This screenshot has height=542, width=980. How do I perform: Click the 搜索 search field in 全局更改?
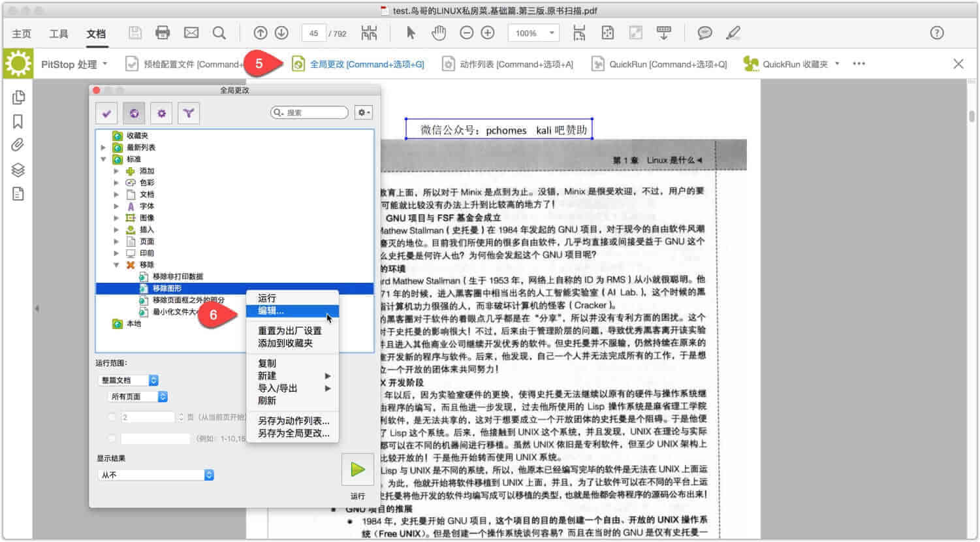(x=309, y=113)
